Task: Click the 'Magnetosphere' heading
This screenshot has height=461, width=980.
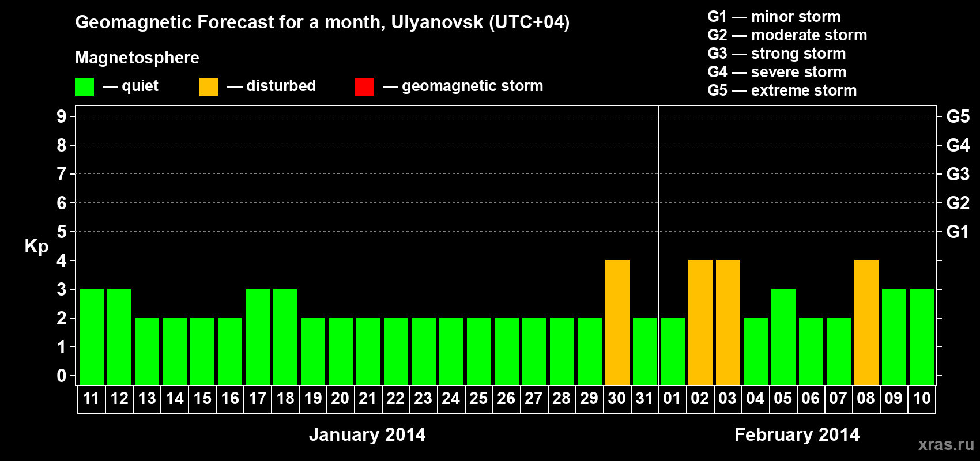Action: tap(137, 58)
